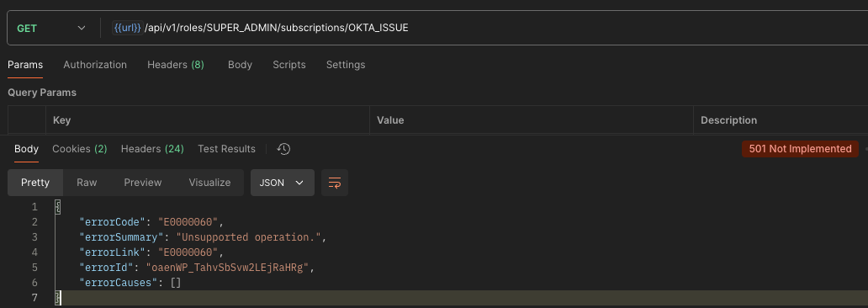868x308 pixels.
Task: Click the "errorCauses" key in response
Action: tap(118, 283)
